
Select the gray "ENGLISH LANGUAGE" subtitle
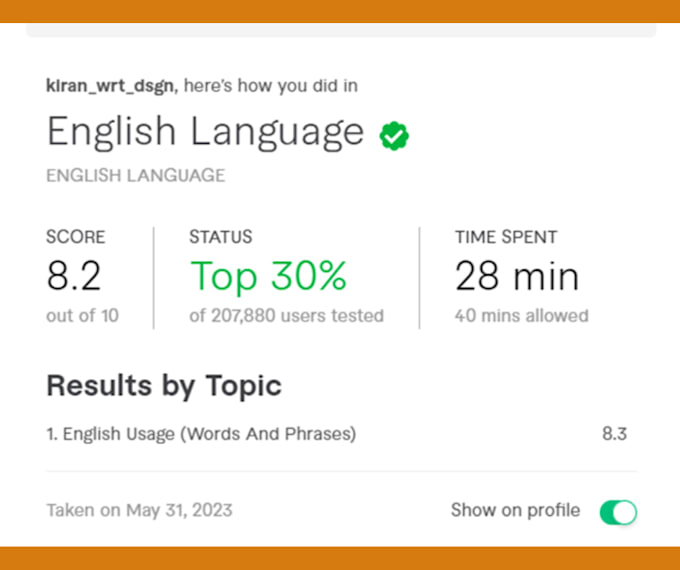pos(135,176)
